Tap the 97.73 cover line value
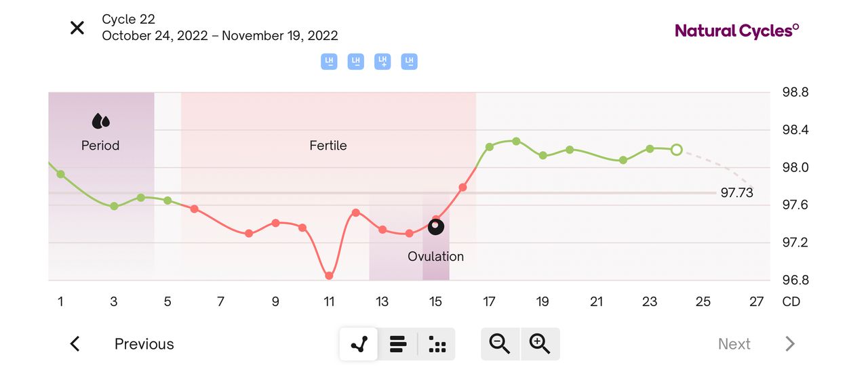868x380 pixels. 736,193
